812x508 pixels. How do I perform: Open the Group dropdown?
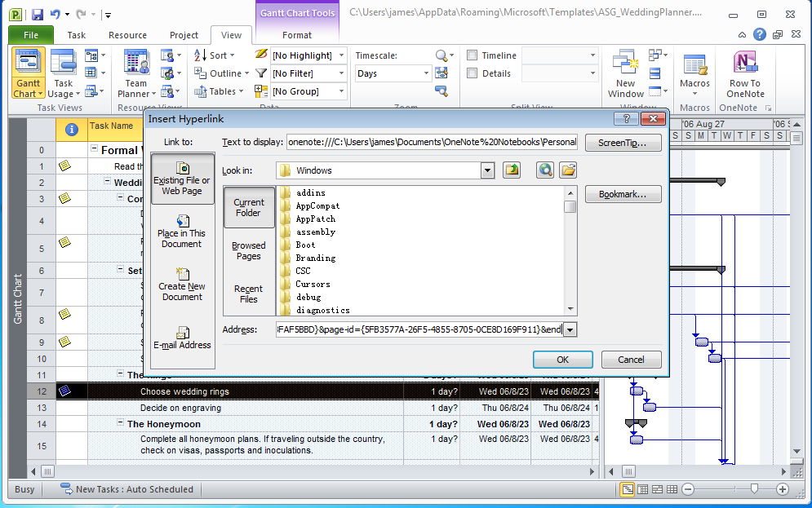click(x=342, y=91)
